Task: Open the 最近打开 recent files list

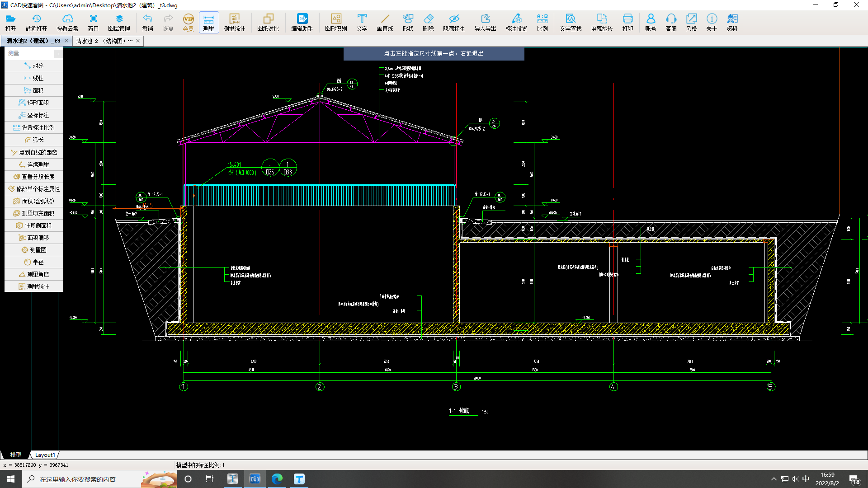Action: pos(36,23)
